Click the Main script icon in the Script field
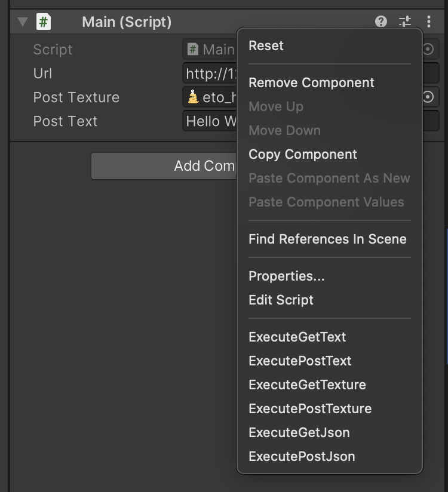Screen dimensions: 448x492 coord(194,50)
